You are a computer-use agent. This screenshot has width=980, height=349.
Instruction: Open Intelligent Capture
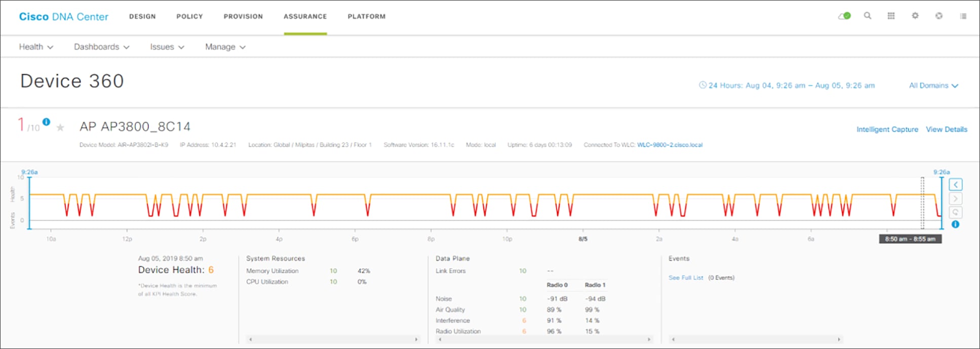(887, 129)
